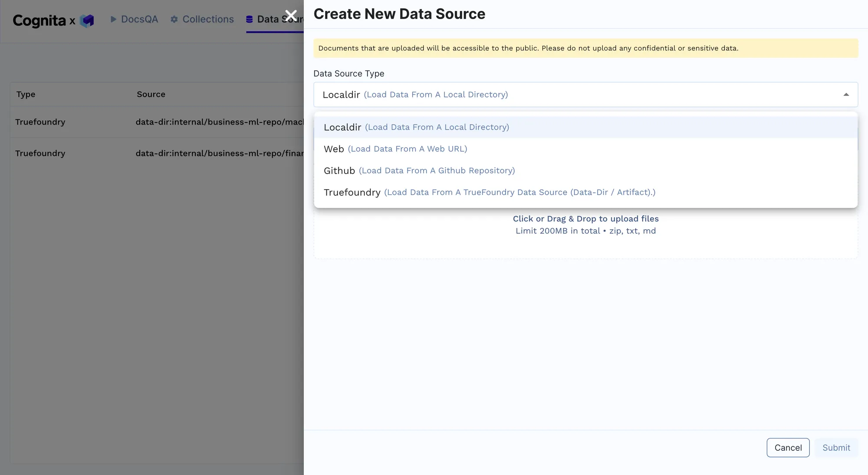Click the Collections gear icon
This screenshot has height=475, width=868.
pos(174,19)
